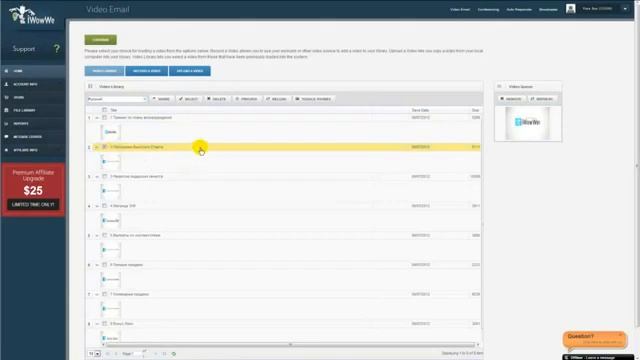
Task: Click the Support label in sidebar
Action: click(24, 49)
